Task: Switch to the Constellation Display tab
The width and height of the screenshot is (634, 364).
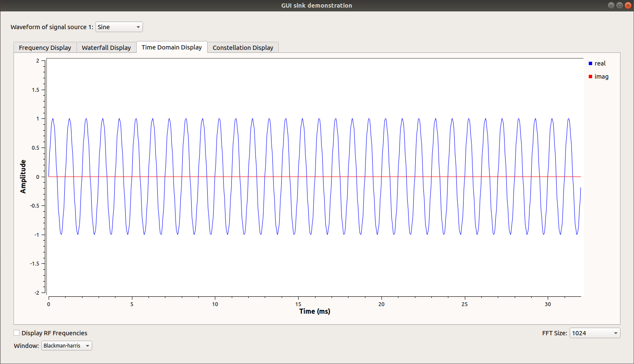Action: pos(242,47)
